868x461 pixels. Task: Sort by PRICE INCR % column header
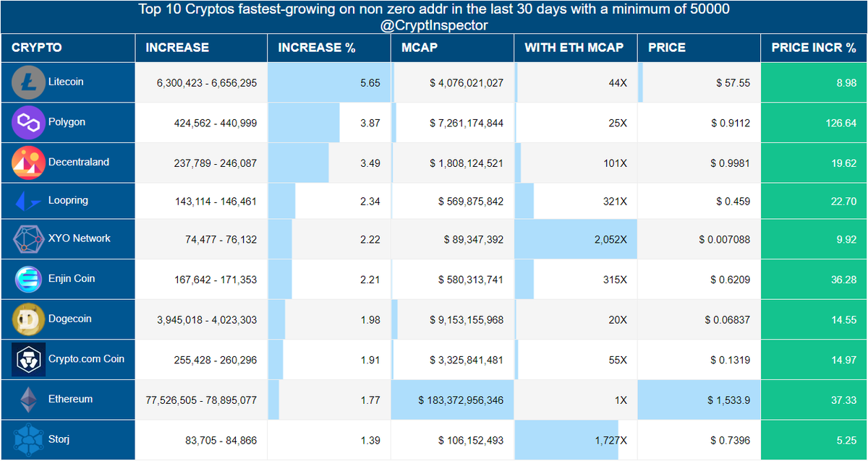click(814, 48)
